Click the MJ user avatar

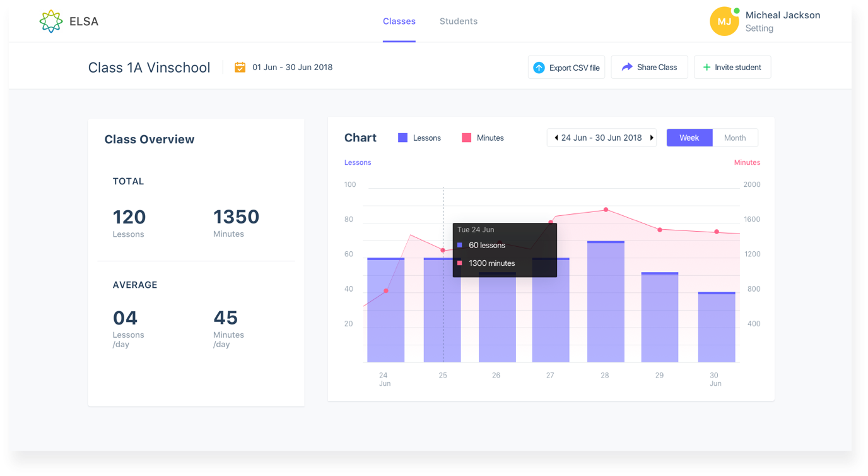[724, 22]
